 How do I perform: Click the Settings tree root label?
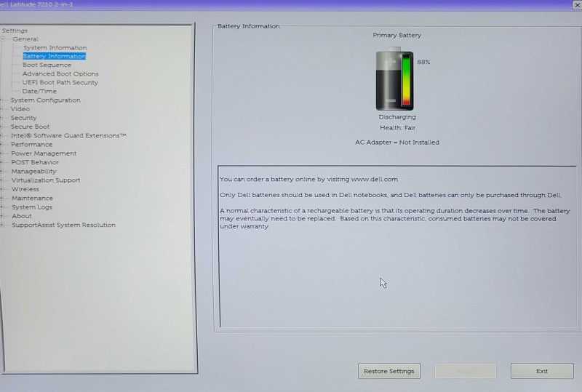pyautogui.click(x=15, y=31)
